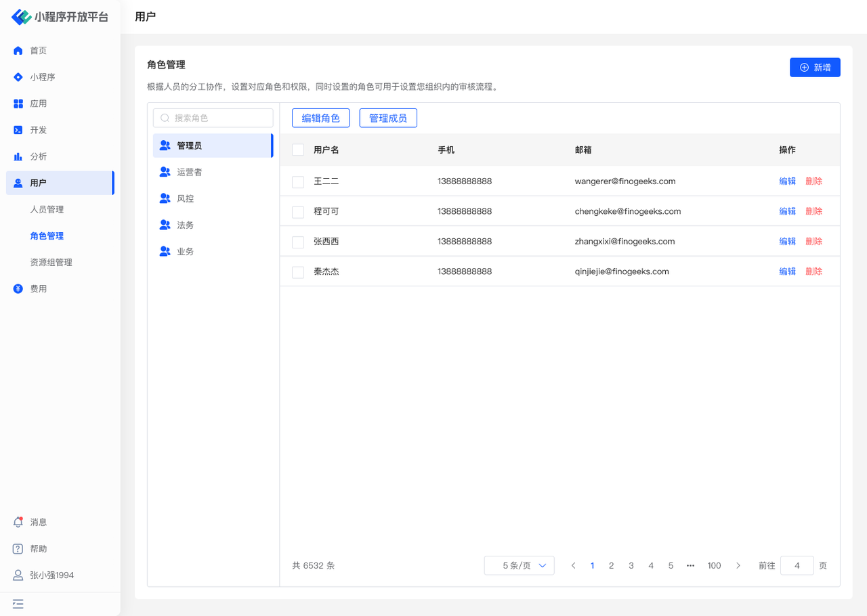Collapse sidebar using bottom menu icon

coord(18,604)
